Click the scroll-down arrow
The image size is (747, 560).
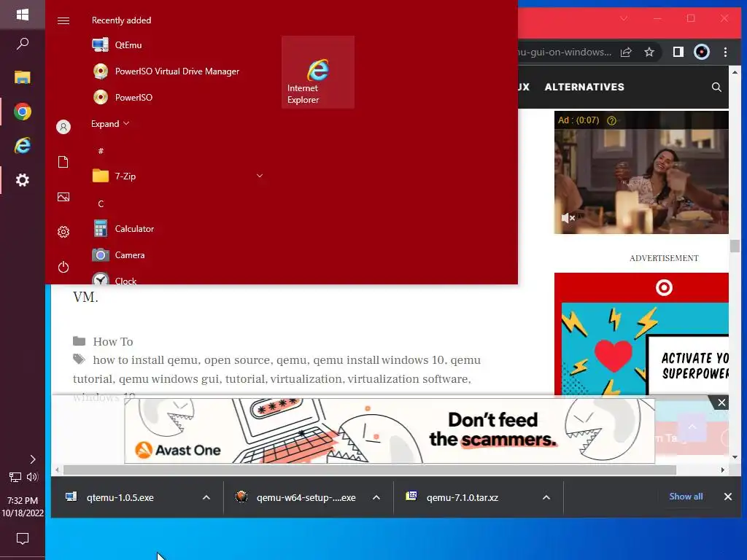pos(735,457)
